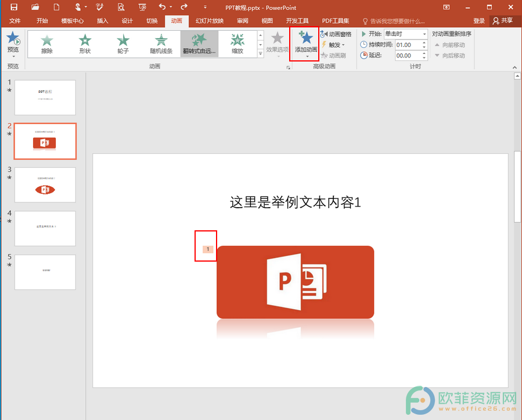Select slide 1 thumbnail
Image resolution: width=522 pixels, height=420 pixels.
click(x=45, y=97)
